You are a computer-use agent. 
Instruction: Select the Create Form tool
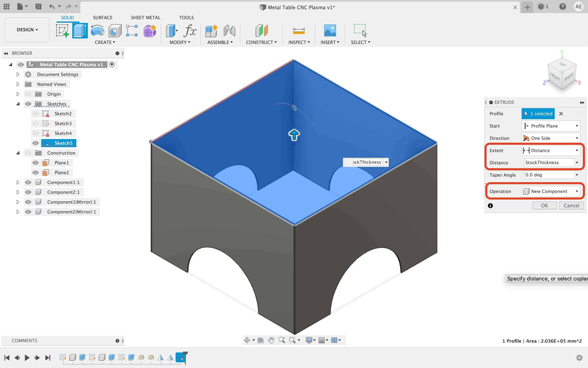coord(150,31)
